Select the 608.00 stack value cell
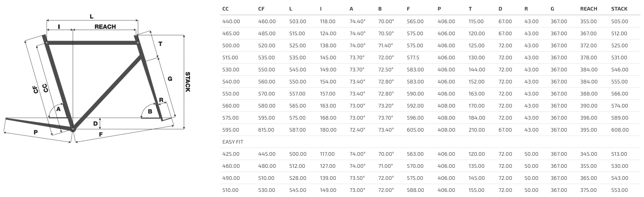This screenshot has height=197, width=644. [620, 130]
